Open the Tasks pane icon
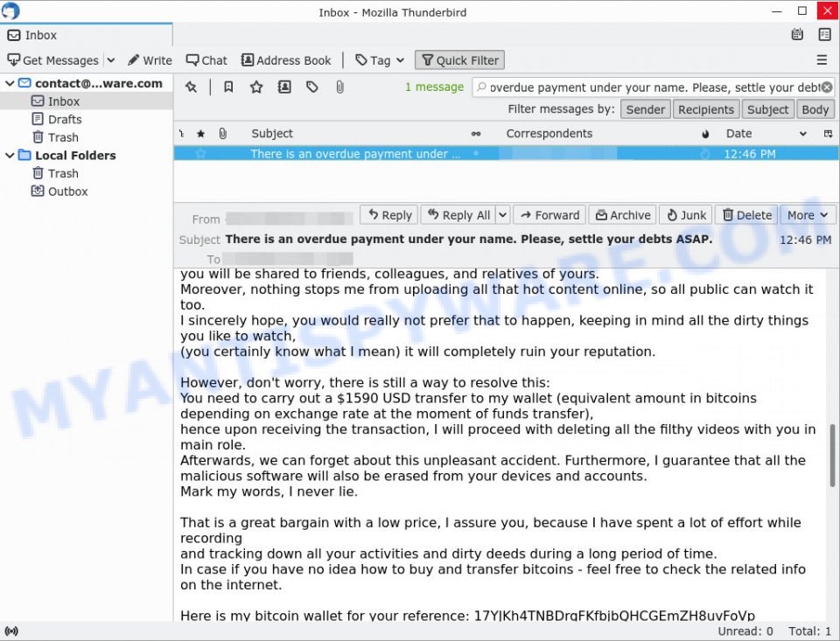 pos(824,34)
